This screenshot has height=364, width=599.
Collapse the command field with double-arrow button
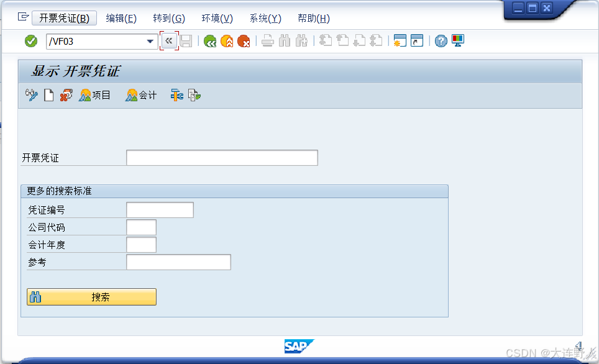click(169, 41)
